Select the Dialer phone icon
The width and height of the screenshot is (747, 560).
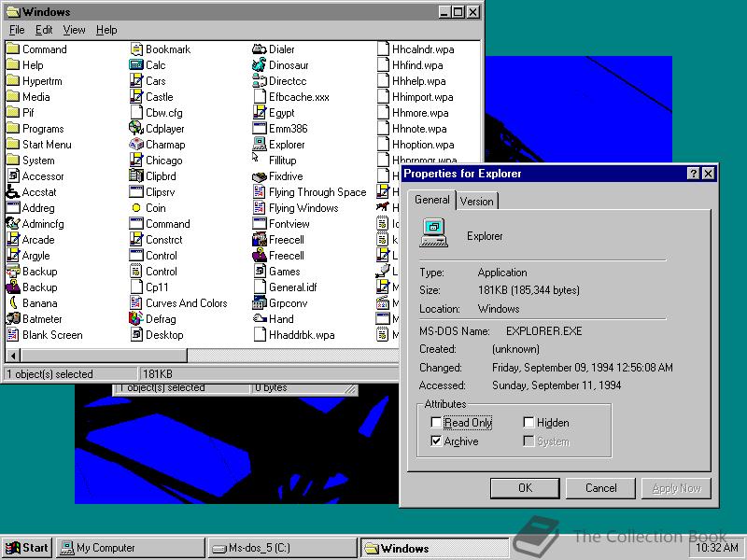(x=260, y=49)
